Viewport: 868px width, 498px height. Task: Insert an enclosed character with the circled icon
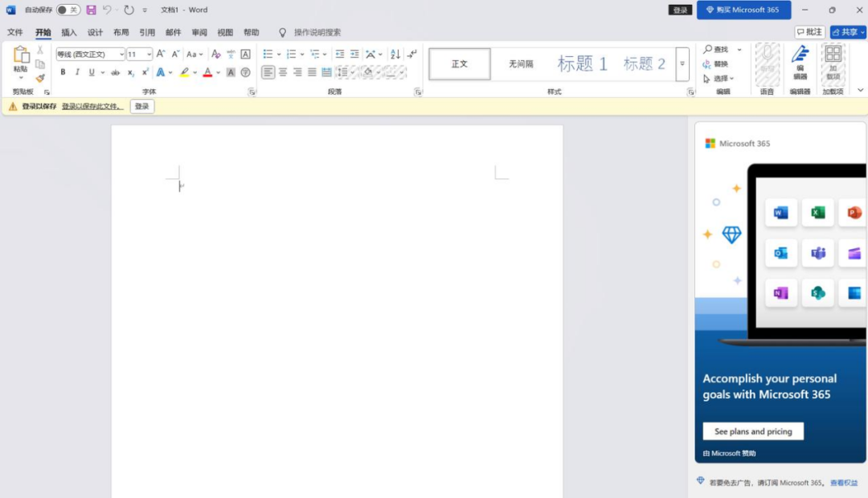coord(245,72)
